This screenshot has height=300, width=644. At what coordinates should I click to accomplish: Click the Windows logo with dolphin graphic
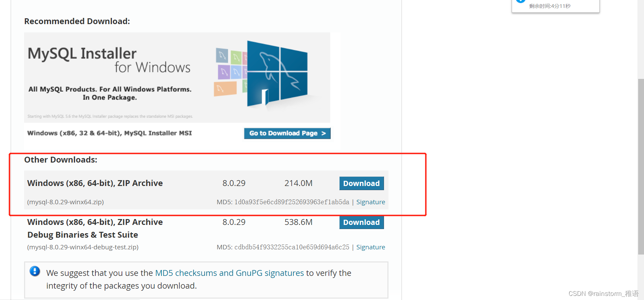277,73
